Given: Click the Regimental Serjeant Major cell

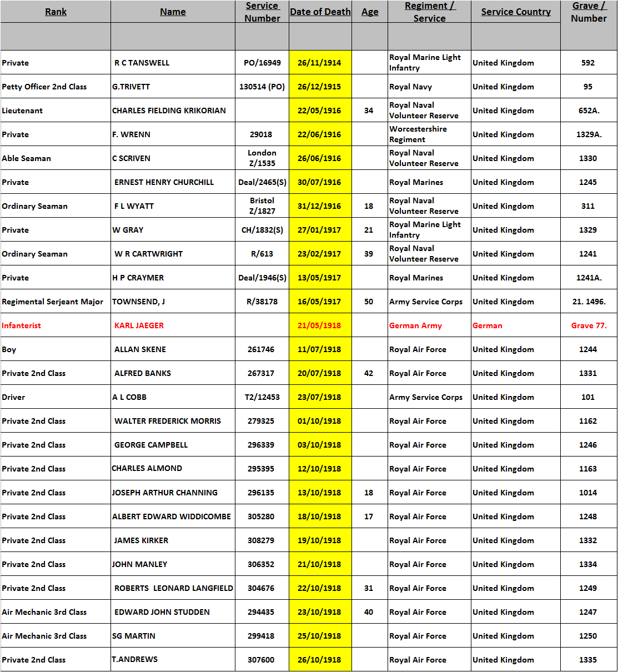Looking at the screenshot, I should (52, 302).
